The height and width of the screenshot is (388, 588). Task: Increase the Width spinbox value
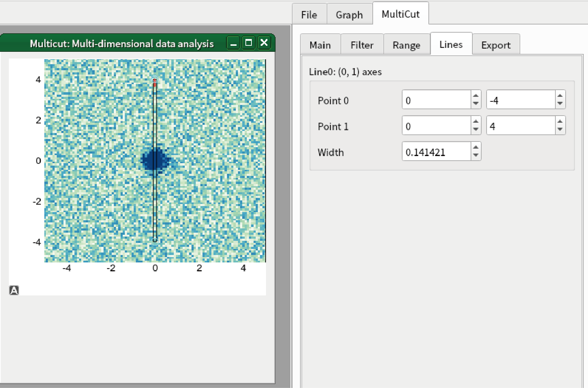tap(476, 147)
